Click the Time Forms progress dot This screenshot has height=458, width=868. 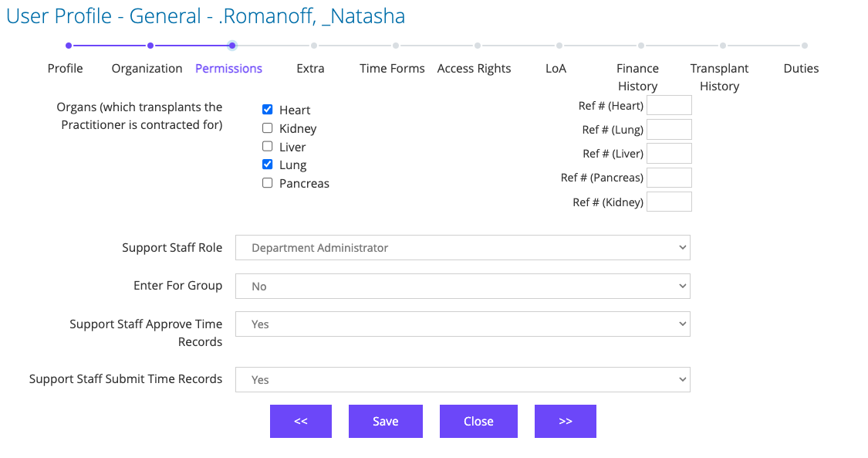[x=396, y=46]
